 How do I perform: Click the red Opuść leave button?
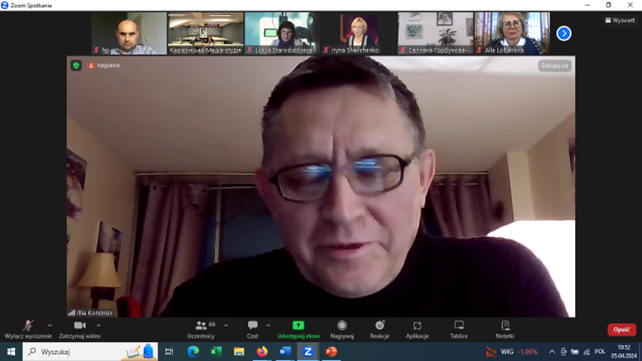622,329
